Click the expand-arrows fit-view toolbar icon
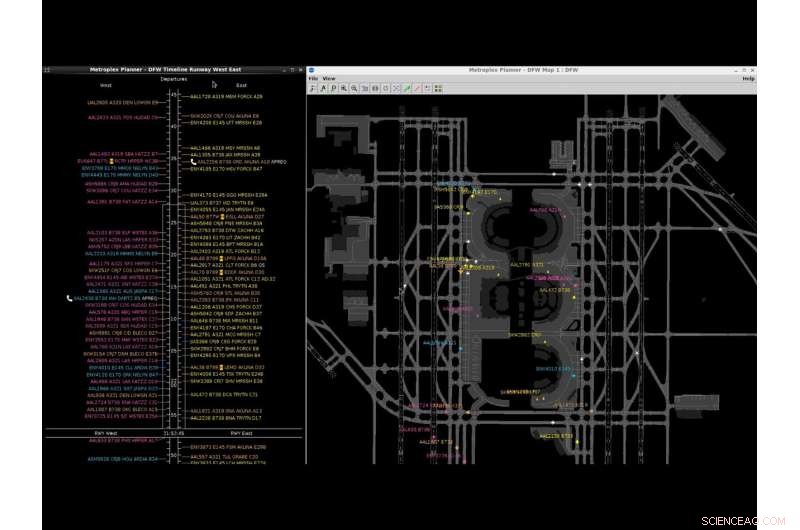Image resolution: width=800 pixels, height=530 pixels. coord(396,88)
